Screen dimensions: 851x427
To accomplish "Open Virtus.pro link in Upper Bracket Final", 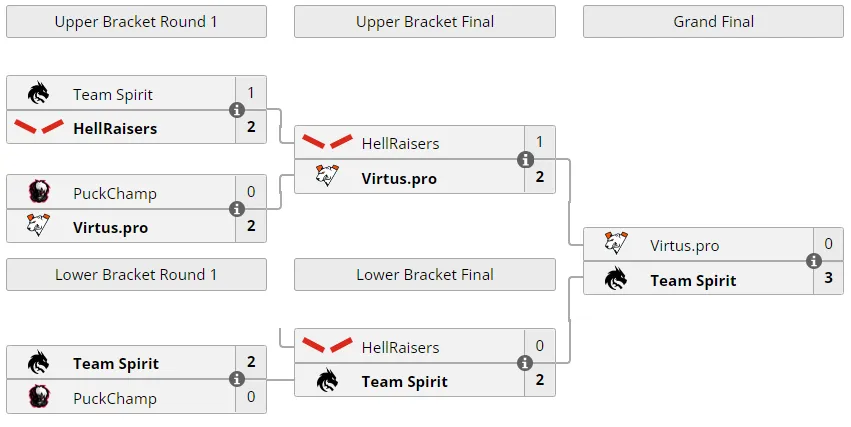I will coord(399,179).
